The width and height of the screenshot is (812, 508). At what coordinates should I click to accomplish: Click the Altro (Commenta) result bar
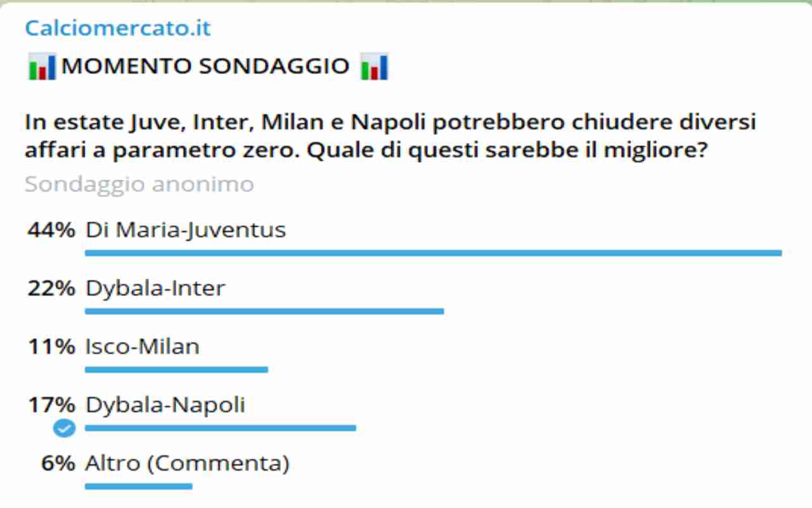pos(138,486)
